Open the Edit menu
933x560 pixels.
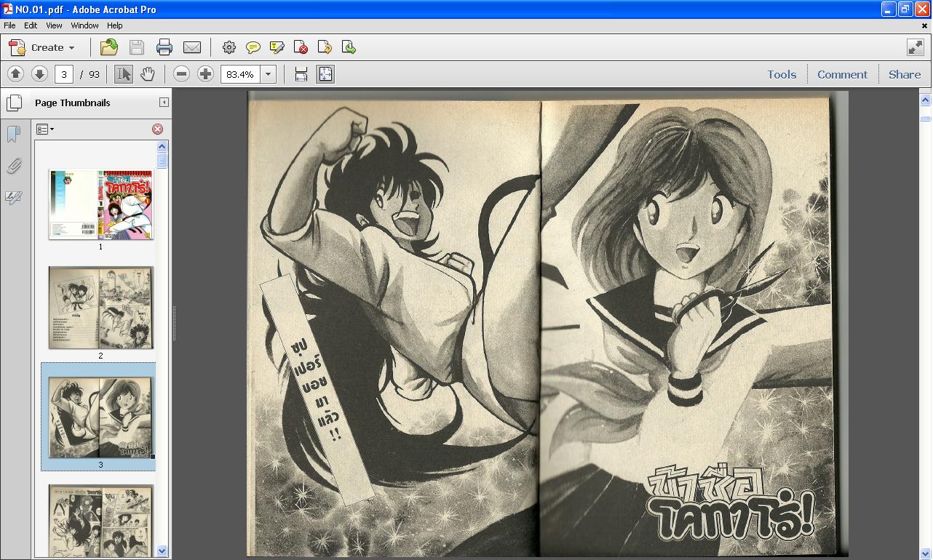click(x=31, y=25)
